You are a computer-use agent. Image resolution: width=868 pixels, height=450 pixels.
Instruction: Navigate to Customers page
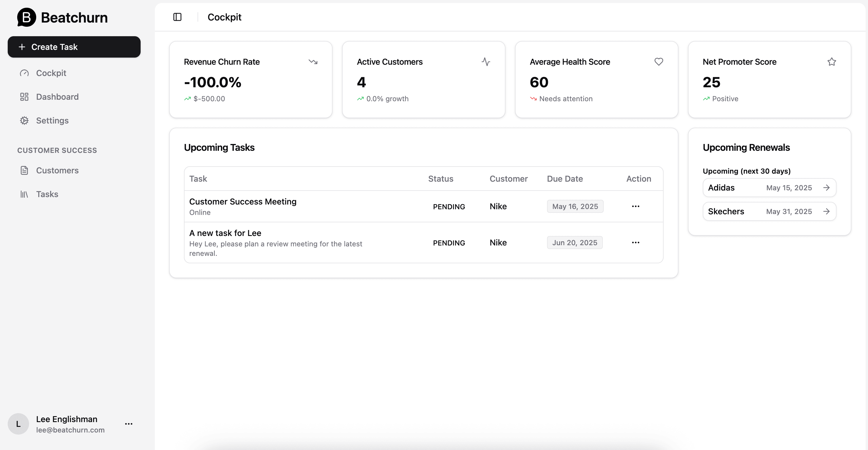pos(57,171)
